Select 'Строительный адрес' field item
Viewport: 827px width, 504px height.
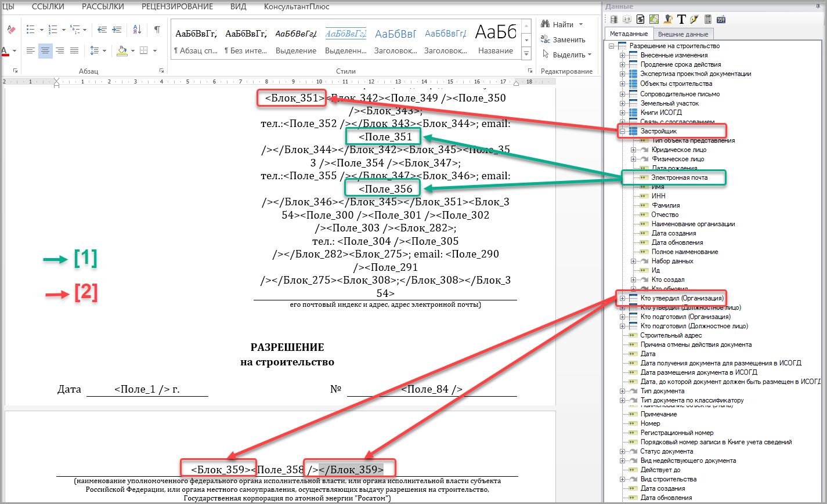(x=671, y=335)
